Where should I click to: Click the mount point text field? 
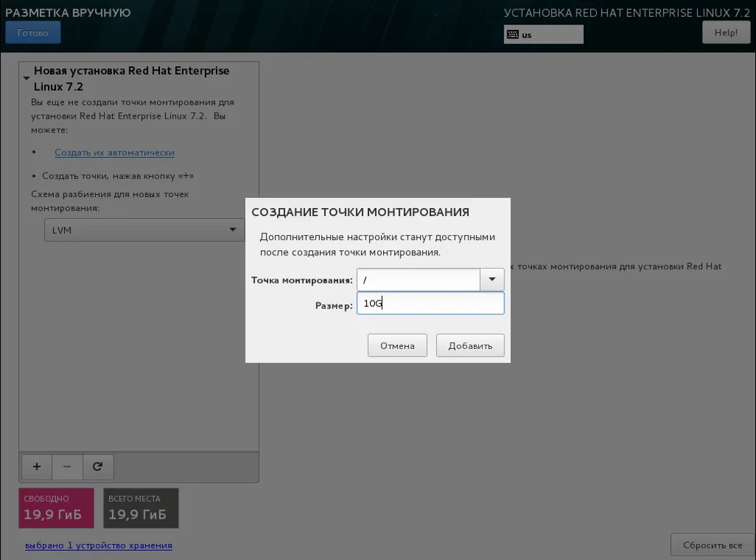pyautogui.click(x=419, y=280)
